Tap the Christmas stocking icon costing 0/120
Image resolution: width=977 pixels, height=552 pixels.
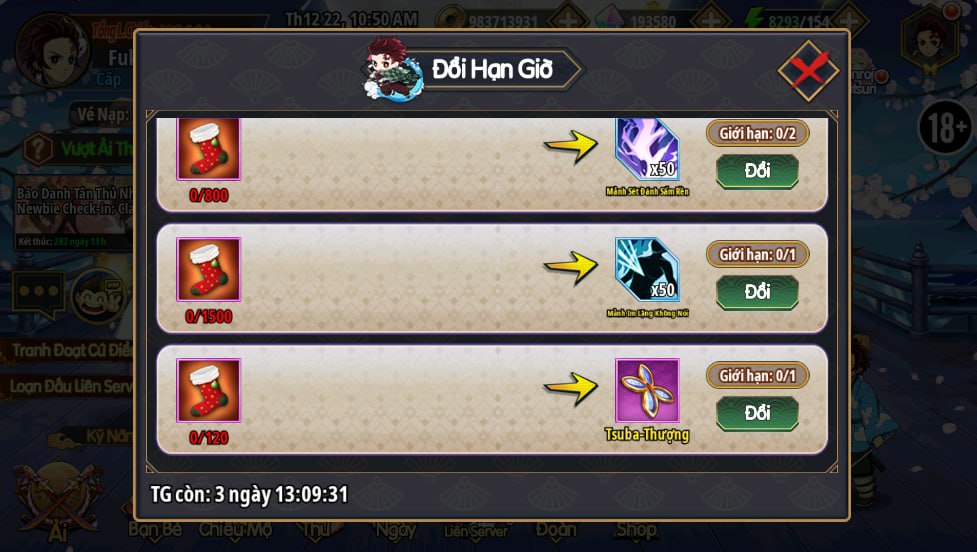pos(209,391)
